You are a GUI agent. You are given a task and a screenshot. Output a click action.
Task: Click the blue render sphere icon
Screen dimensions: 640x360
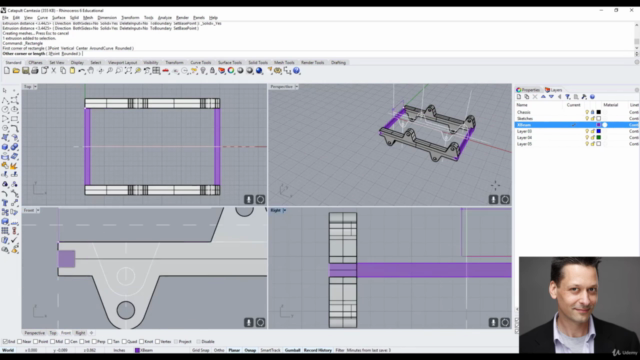tap(259, 71)
